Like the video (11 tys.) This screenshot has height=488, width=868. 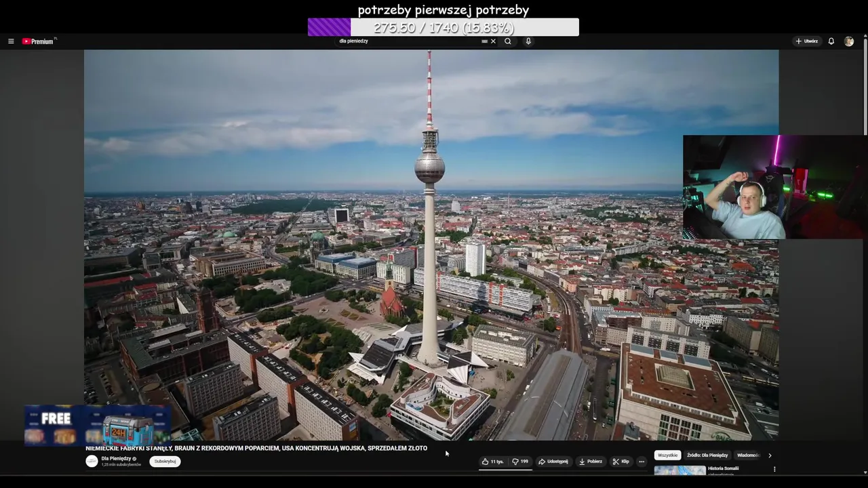[493, 462]
